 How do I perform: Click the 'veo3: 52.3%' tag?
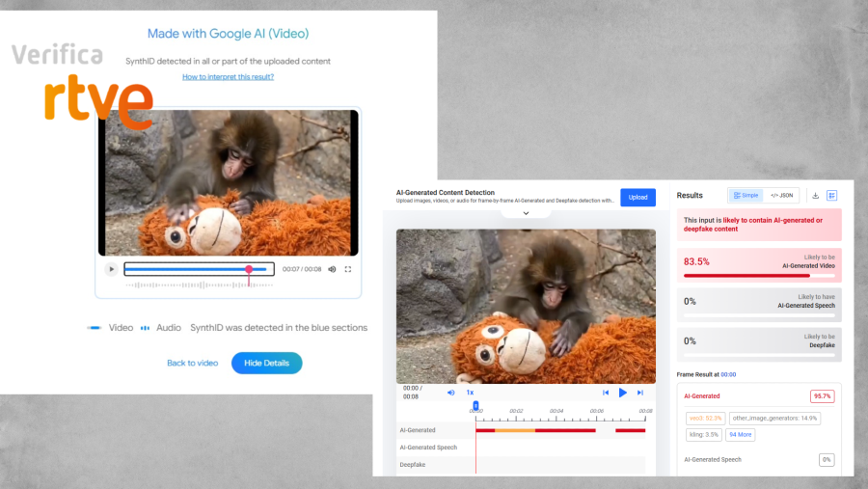click(705, 419)
